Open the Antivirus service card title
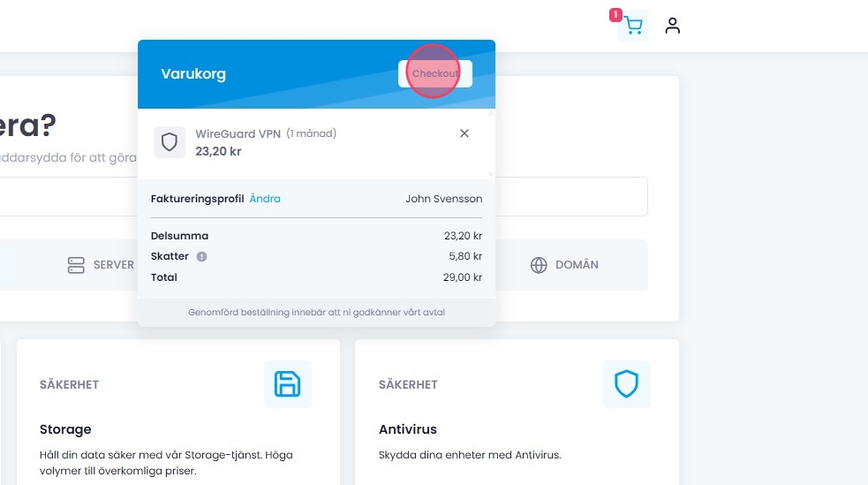 [408, 429]
